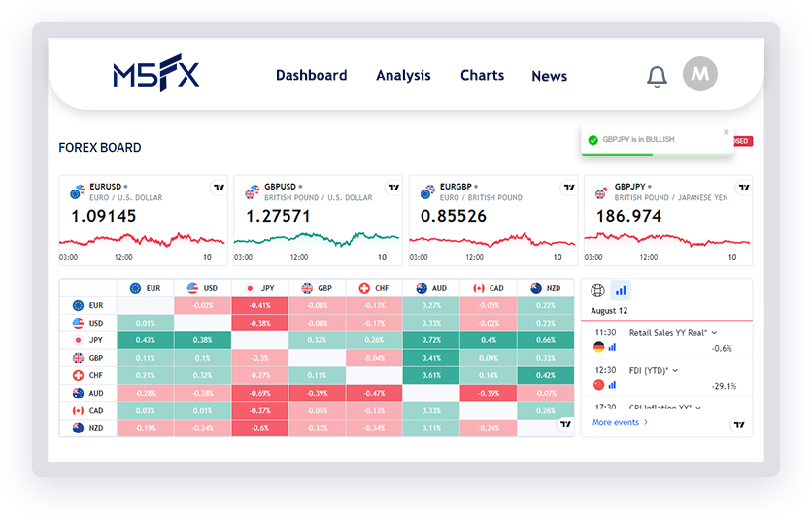Viewport: 812px width, 519px height.
Task: Click the M user avatar
Action: [x=700, y=74]
